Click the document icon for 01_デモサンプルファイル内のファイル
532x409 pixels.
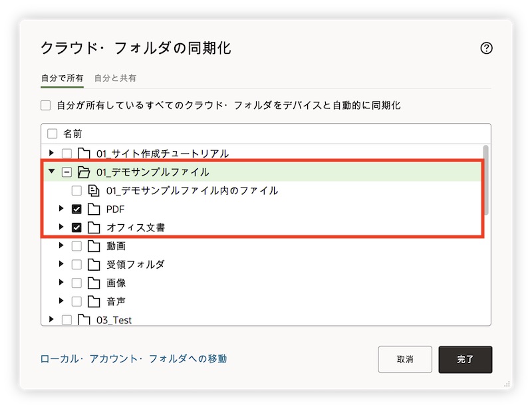tap(94, 191)
